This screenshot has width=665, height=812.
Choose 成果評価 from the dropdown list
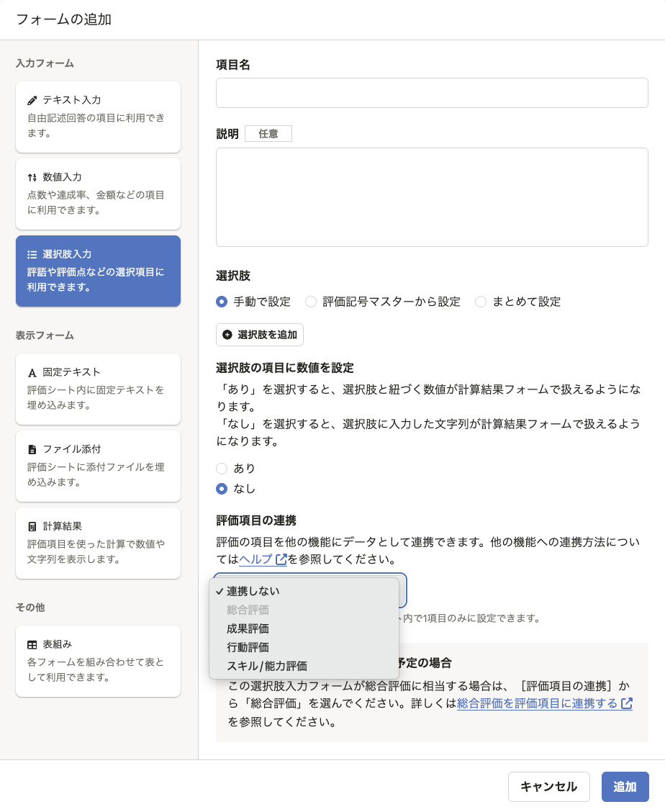[248, 628]
